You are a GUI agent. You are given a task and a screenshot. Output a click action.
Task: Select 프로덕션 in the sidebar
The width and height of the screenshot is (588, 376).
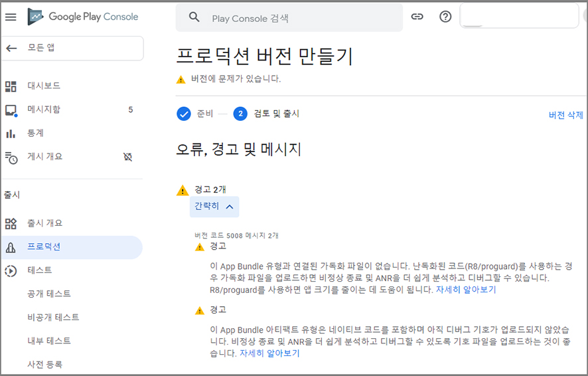point(44,247)
